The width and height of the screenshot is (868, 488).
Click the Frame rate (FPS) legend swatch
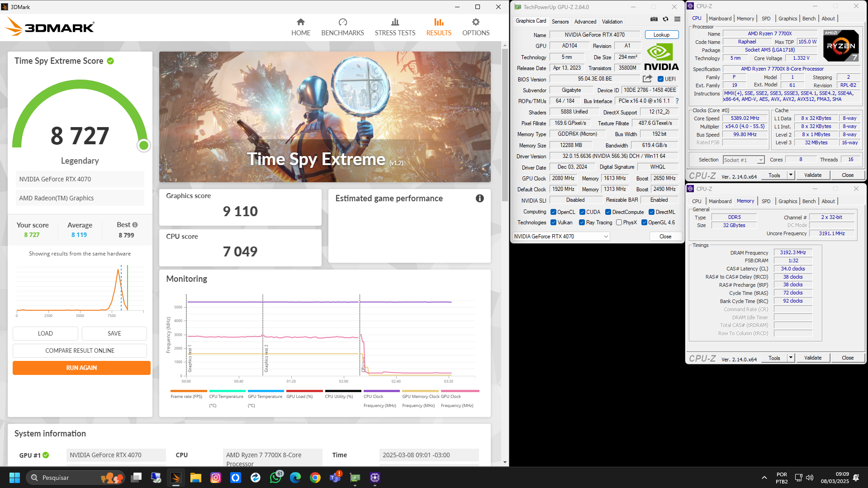[x=189, y=391]
